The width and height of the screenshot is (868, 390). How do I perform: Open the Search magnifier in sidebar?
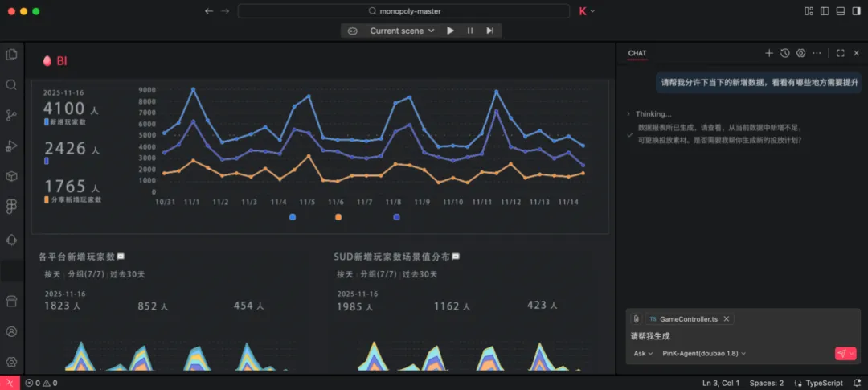(11, 84)
